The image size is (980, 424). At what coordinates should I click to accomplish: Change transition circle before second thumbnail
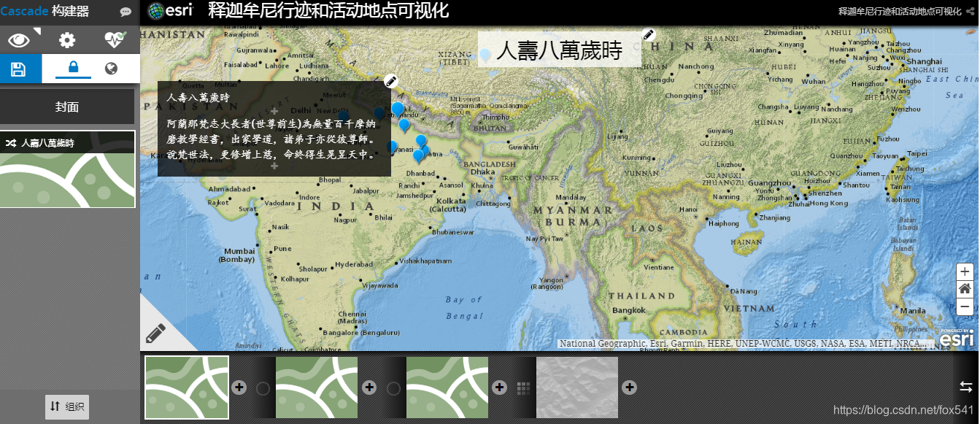coord(263,388)
